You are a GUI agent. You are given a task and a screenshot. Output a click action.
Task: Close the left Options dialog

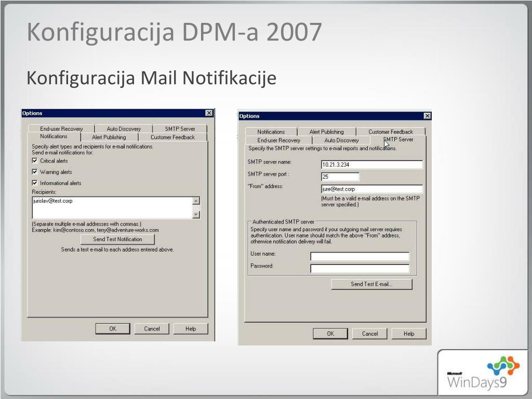click(209, 113)
